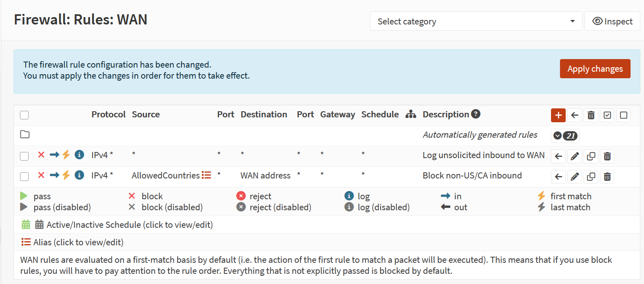Delete selected rules from header trash icon
This screenshot has width=644, height=284.
tap(591, 115)
